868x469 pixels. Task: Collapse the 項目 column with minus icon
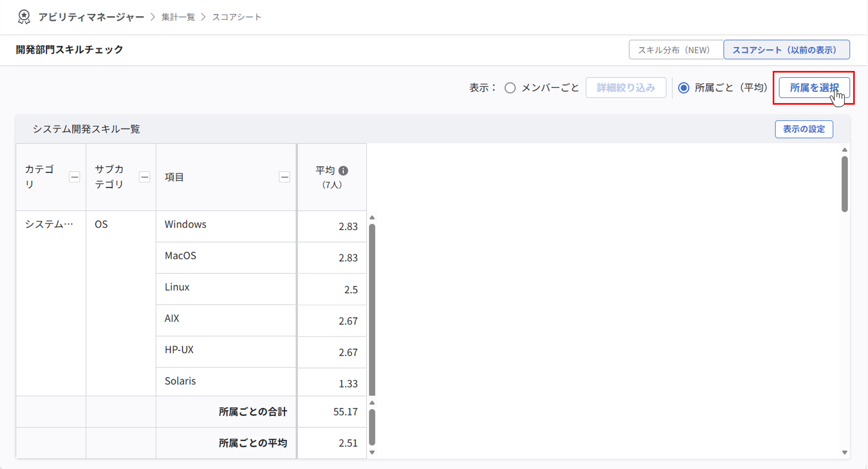point(284,177)
